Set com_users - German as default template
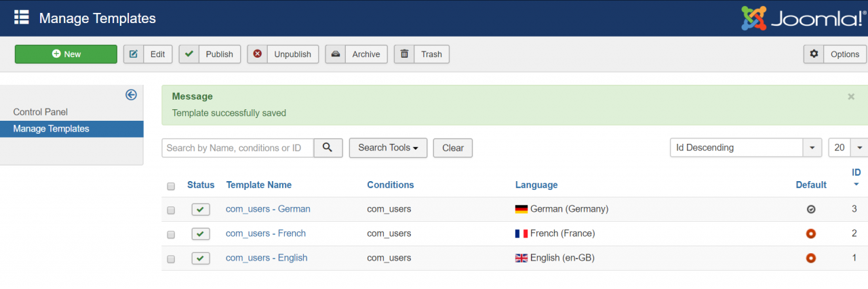868x289 pixels. (x=810, y=210)
